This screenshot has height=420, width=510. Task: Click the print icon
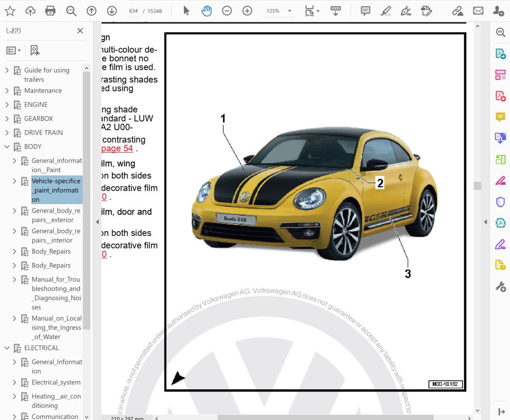point(50,11)
